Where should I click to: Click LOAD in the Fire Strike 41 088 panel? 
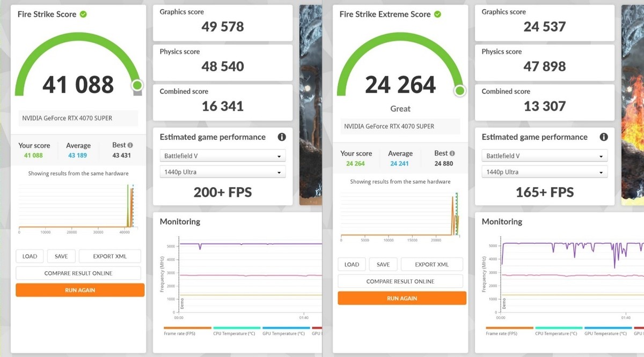[30, 256]
